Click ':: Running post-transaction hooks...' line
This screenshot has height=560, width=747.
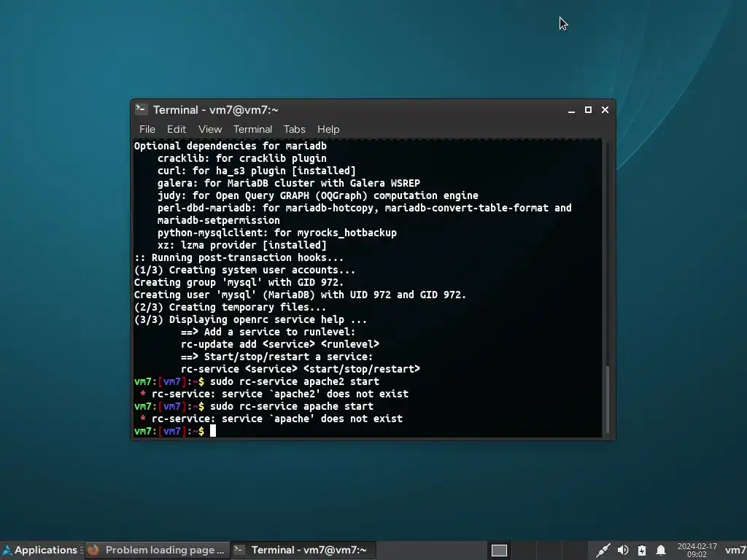(x=239, y=257)
